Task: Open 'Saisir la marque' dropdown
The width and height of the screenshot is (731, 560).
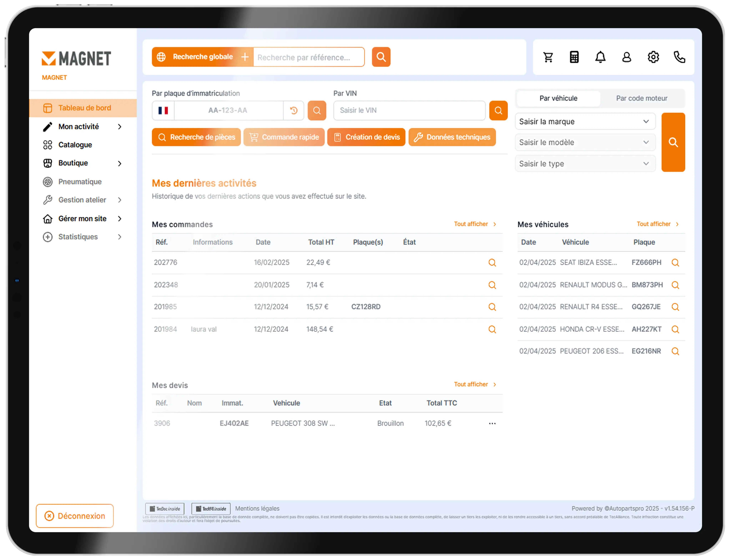Action: [x=585, y=122]
